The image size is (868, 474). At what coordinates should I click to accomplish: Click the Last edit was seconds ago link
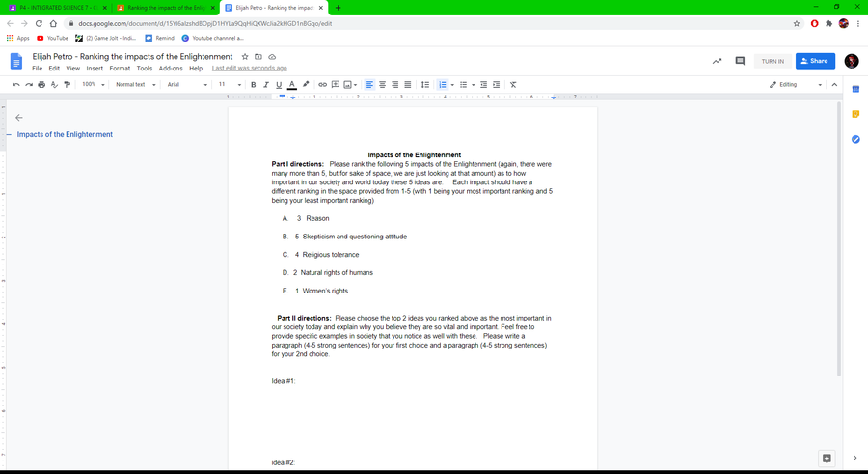tap(250, 69)
